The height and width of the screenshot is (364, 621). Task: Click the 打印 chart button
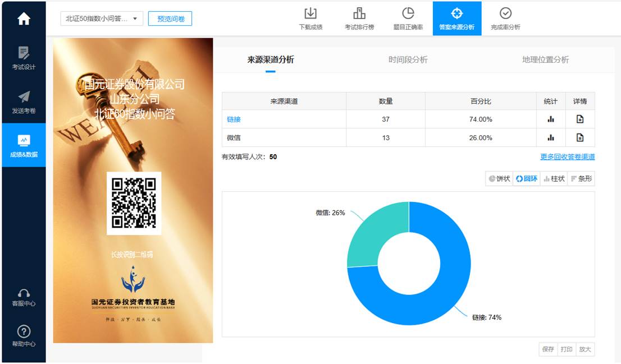[x=567, y=349]
